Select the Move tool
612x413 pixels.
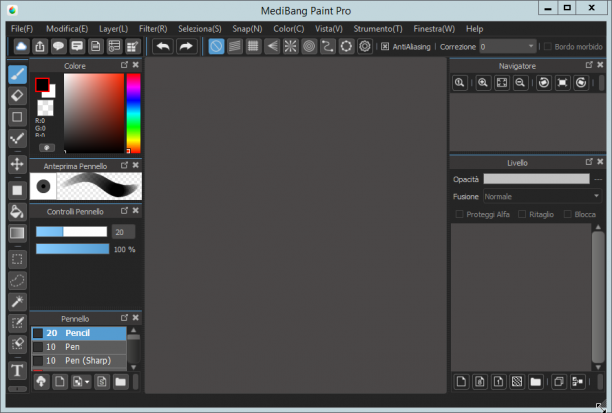point(17,164)
